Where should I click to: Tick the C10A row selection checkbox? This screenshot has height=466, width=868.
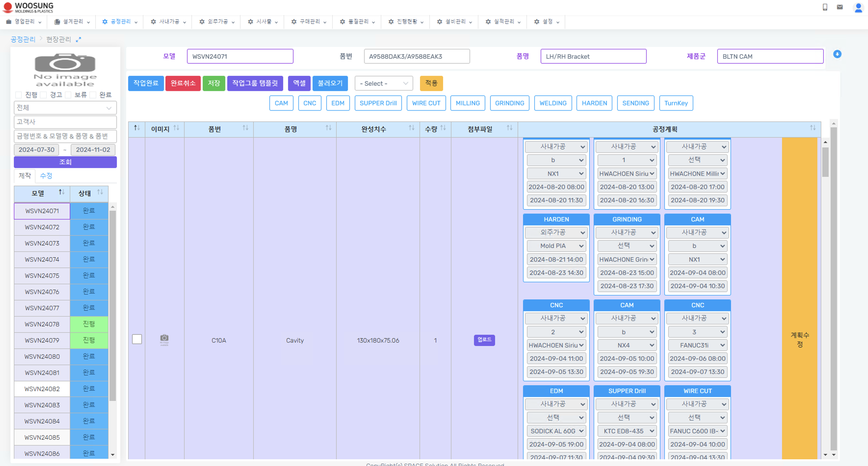point(137,339)
